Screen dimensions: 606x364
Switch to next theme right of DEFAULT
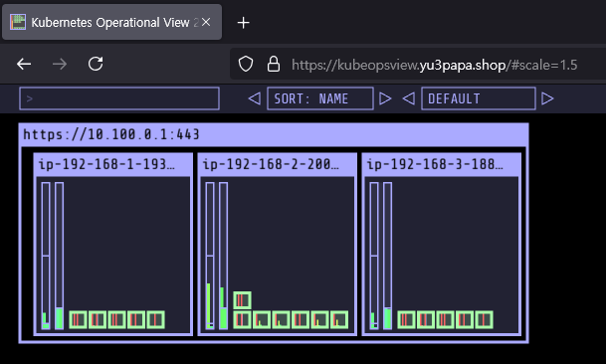click(x=547, y=98)
